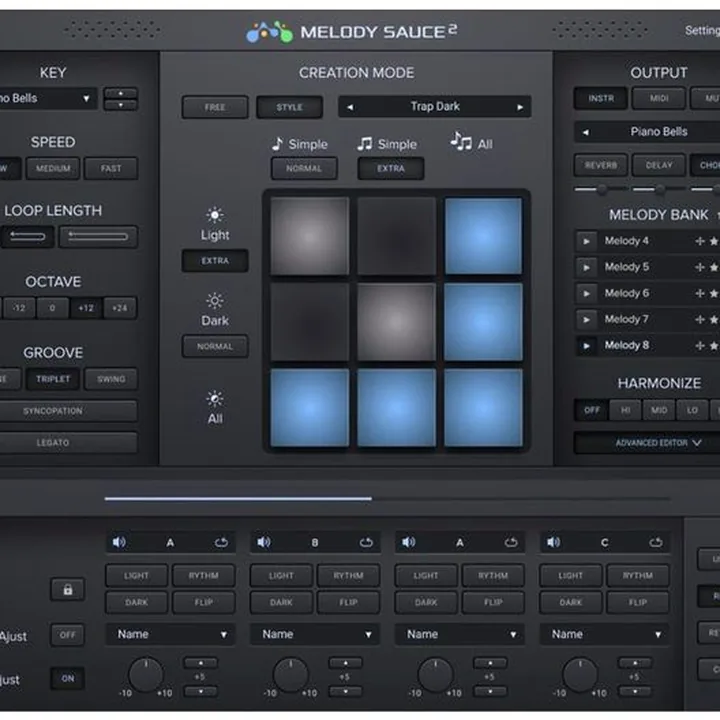Open the Name dropdown under B section
Screen dimensions: 720x720
(315, 635)
